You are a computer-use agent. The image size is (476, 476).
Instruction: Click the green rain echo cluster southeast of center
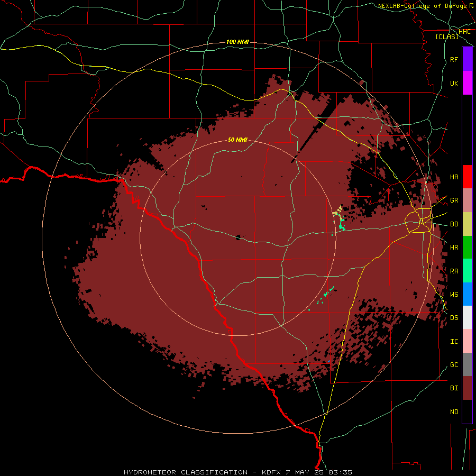coord(325,295)
